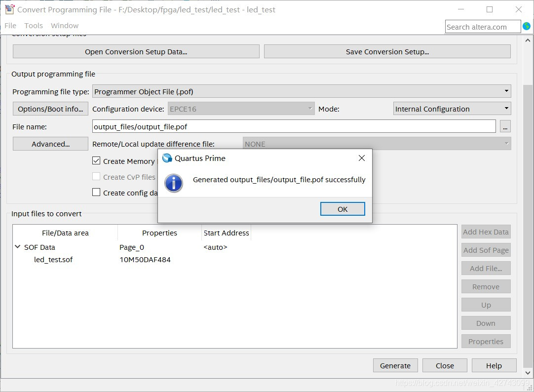
Task: Open Help for the converter
Action: coord(494,366)
